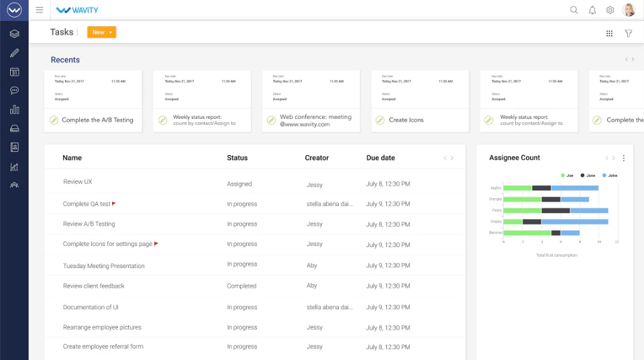Click the Wavity brand logo in header
Image resolution: width=644 pixels, height=360 pixels.
tap(77, 10)
